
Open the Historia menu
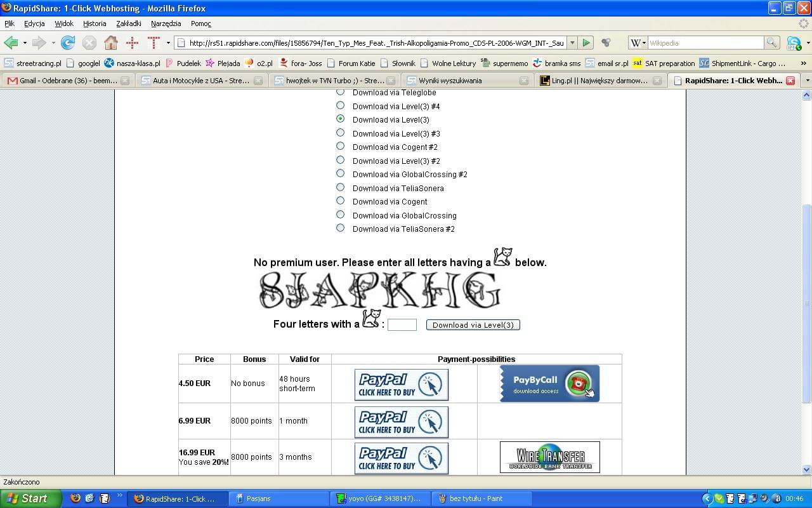pyautogui.click(x=95, y=23)
